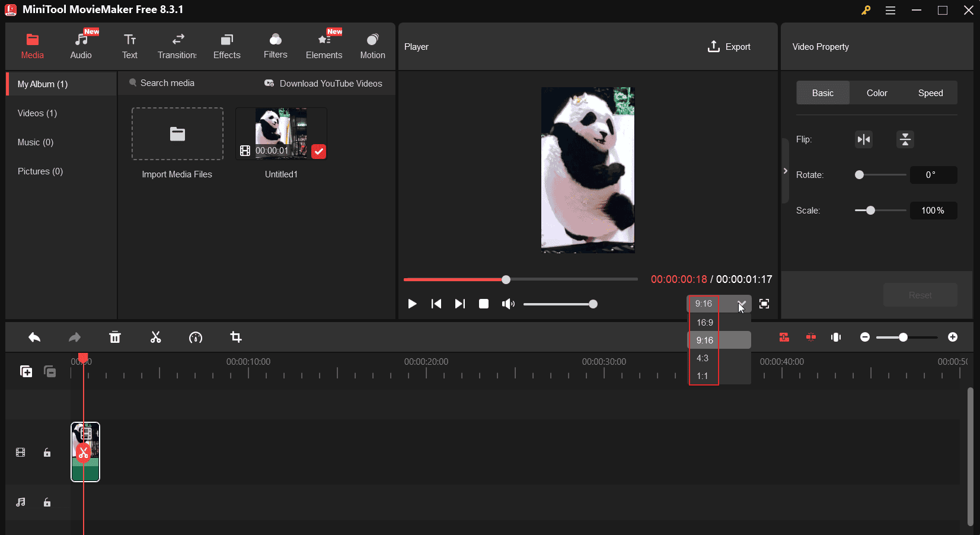Adjust the Scale slider in Video Property
Image resolution: width=980 pixels, height=535 pixels.
tap(870, 211)
